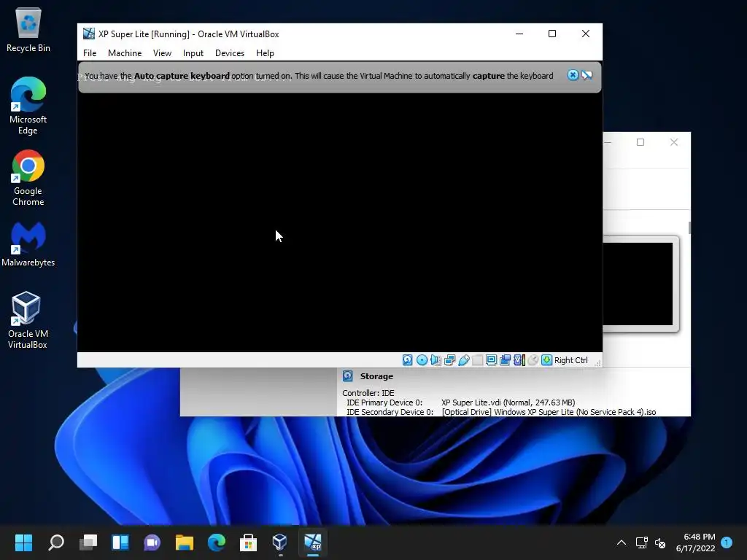Image resolution: width=747 pixels, height=560 pixels.
Task: Open the Chat taskbar icon
Action: (x=152, y=542)
